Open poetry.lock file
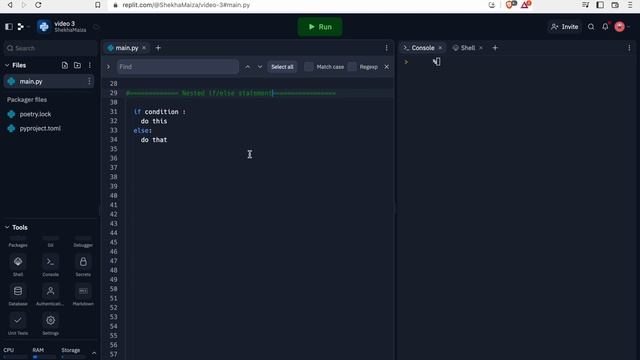The width and height of the screenshot is (640, 360). [35, 114]
